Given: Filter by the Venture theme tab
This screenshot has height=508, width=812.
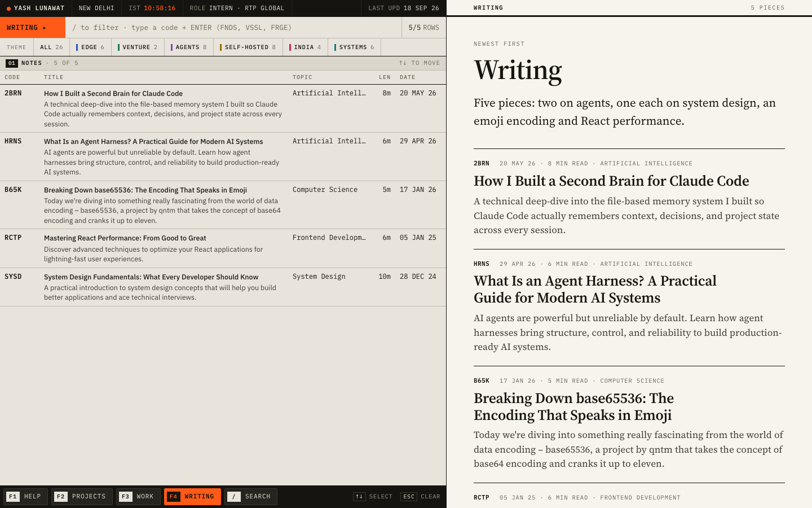Looking at the screenshot, I should click(138, 47).
